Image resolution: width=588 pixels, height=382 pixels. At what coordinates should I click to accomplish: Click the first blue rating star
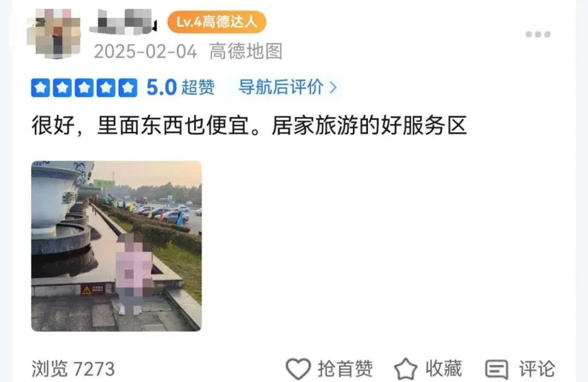[x=40, y=88]
